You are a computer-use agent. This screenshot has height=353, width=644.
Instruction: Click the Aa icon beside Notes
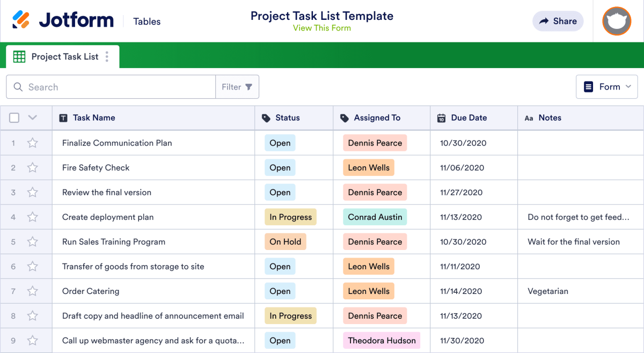pos(529,117)
